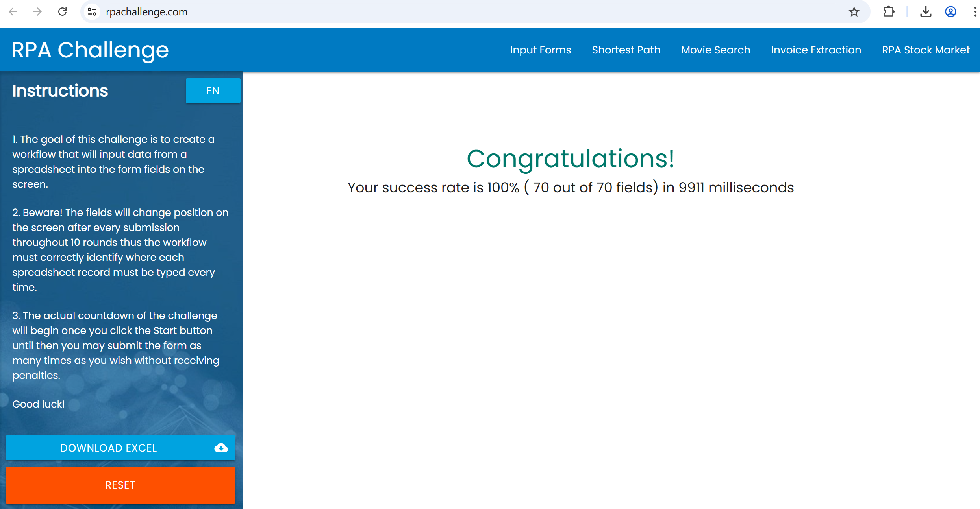Open the browser extensions puzzle icon
This screenshot has height=509, width=980.
[889, 12]
